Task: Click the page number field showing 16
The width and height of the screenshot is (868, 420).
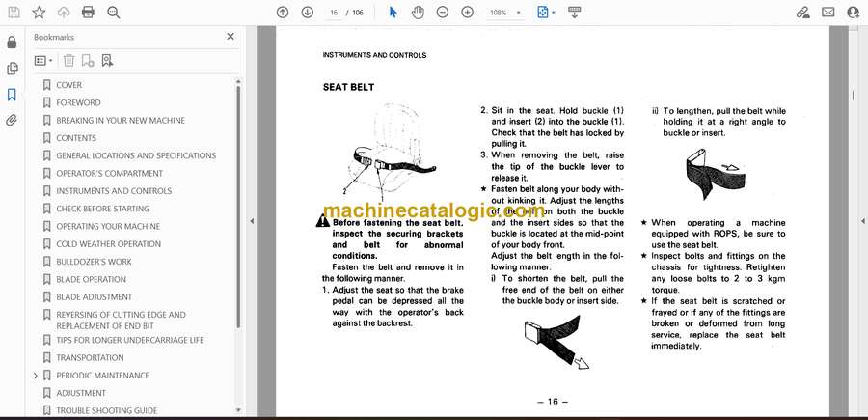Action: pos(334,13)
